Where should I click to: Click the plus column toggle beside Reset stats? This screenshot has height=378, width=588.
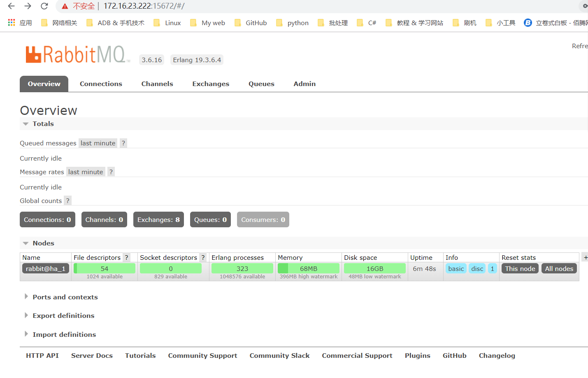(586, 257)
